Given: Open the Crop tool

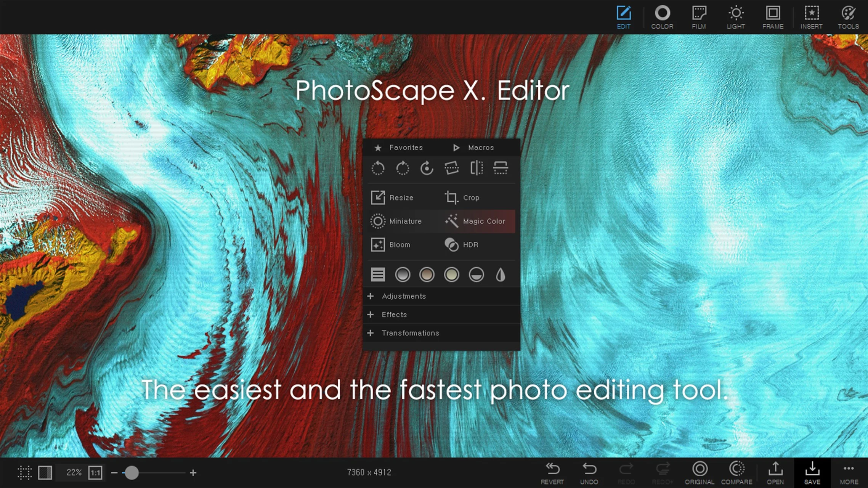Looking at the screenshot, I should point(472,197).
